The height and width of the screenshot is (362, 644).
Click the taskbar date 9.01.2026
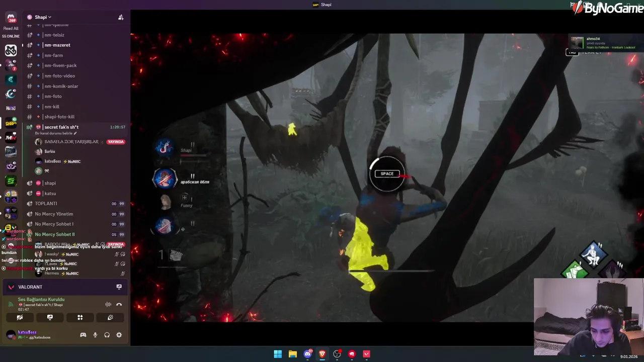[x=629, y=356]
